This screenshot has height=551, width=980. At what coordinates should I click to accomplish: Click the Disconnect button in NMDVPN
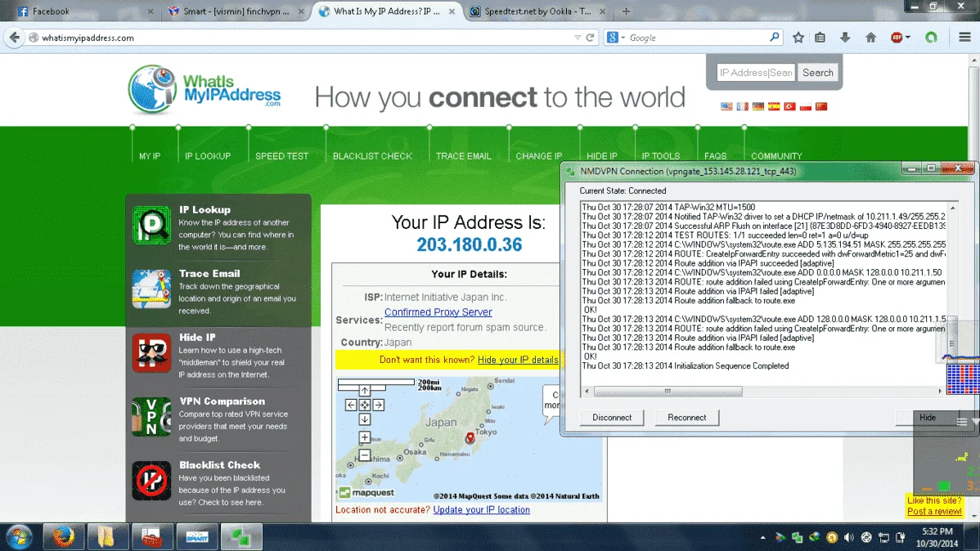pos(612,417)
